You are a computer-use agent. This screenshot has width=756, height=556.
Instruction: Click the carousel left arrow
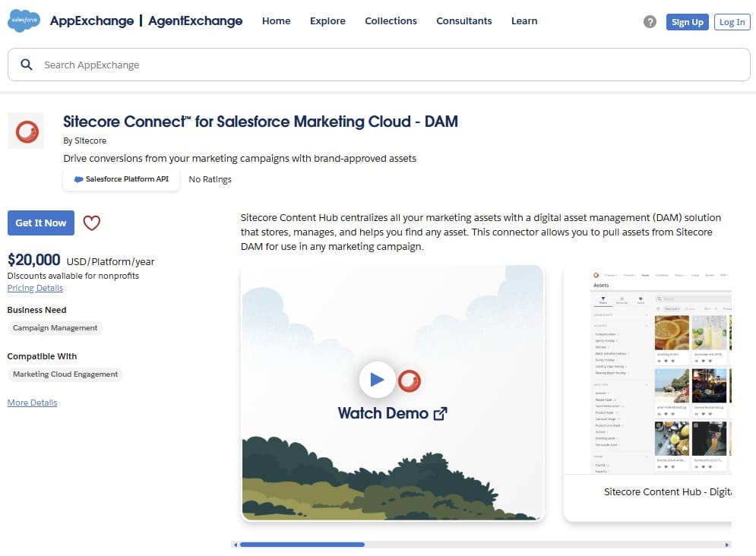pos(236,545)
